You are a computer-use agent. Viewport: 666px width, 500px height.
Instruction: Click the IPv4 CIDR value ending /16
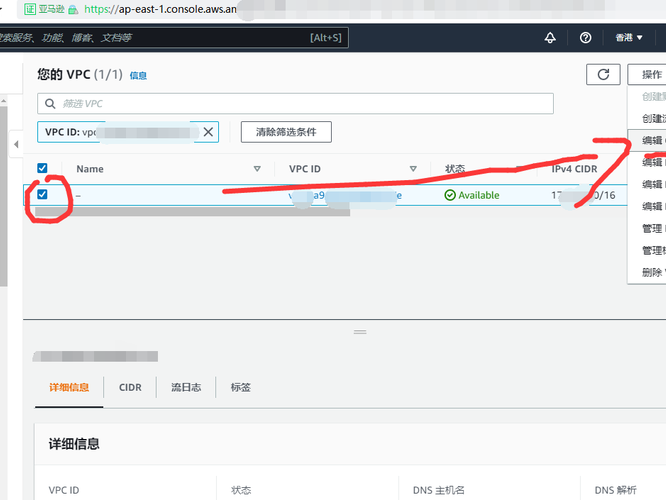click(x=583, y=195)
